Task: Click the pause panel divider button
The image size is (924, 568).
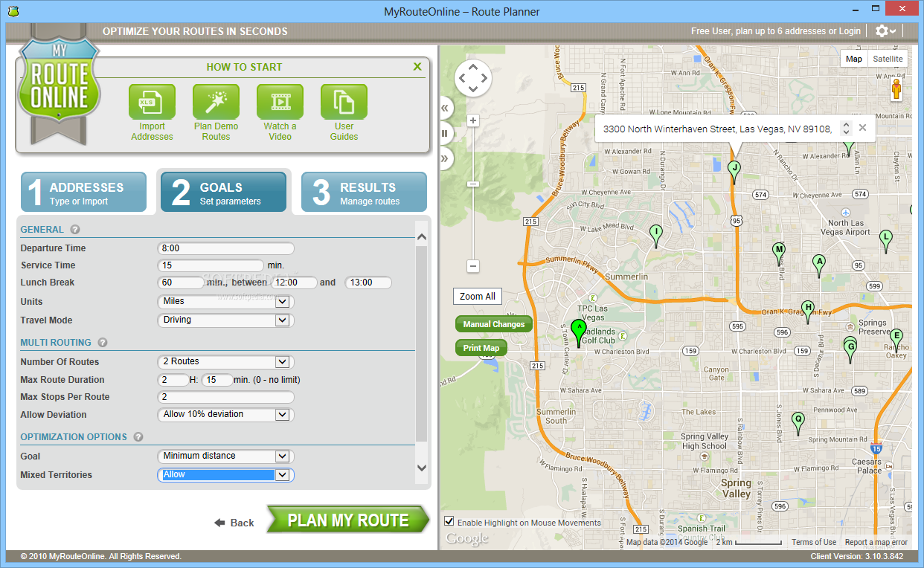Action: [445, 133]
